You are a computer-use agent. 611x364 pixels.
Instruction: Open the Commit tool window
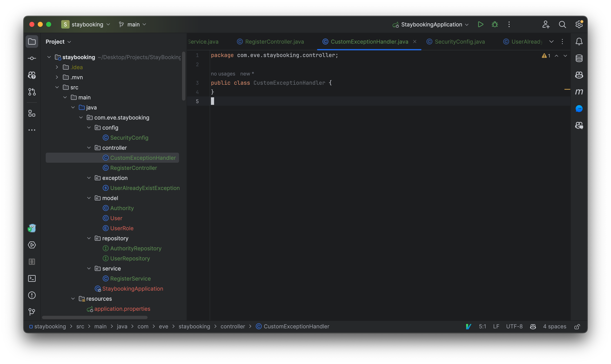click(x=32, y=58)
